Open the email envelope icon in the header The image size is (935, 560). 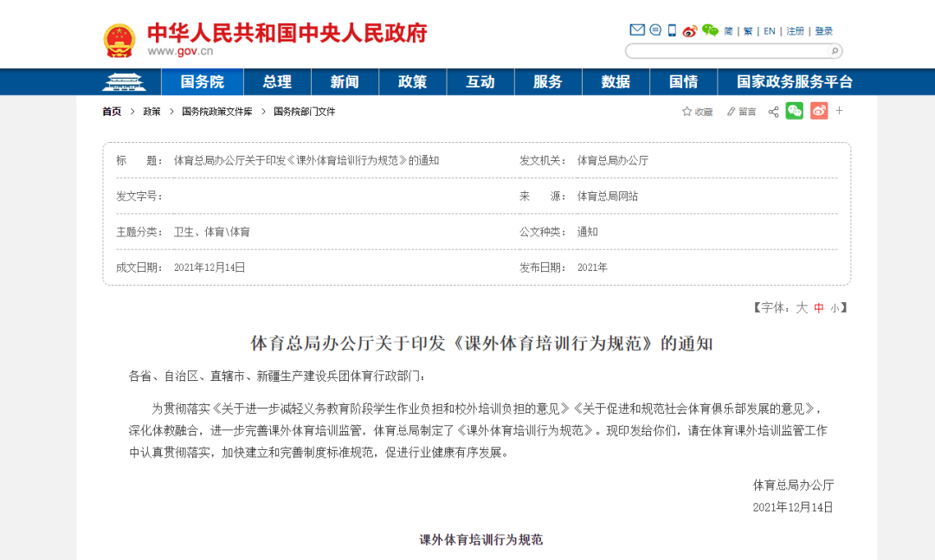635,29
